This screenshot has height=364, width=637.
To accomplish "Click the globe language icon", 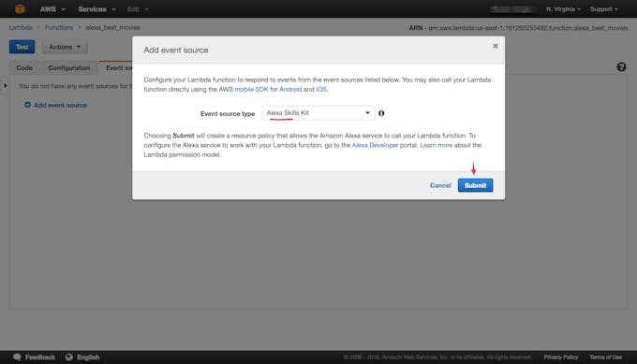I will (69, 357).
